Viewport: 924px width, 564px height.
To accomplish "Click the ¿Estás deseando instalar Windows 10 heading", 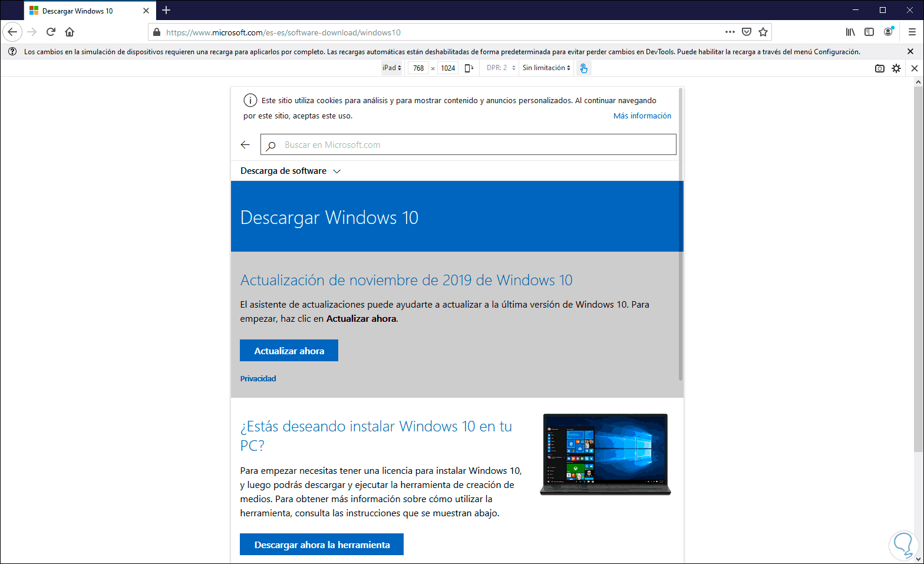I will [x=376, y=436].
